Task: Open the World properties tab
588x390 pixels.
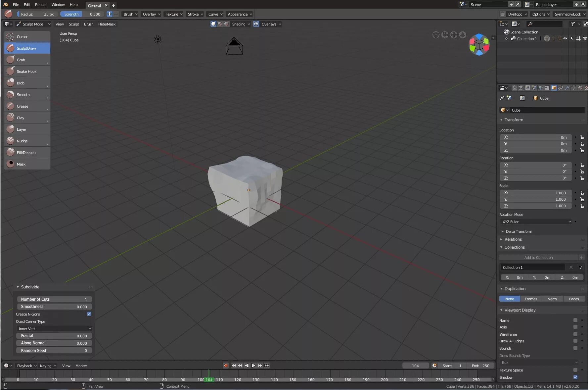Action: coord(541,88)
